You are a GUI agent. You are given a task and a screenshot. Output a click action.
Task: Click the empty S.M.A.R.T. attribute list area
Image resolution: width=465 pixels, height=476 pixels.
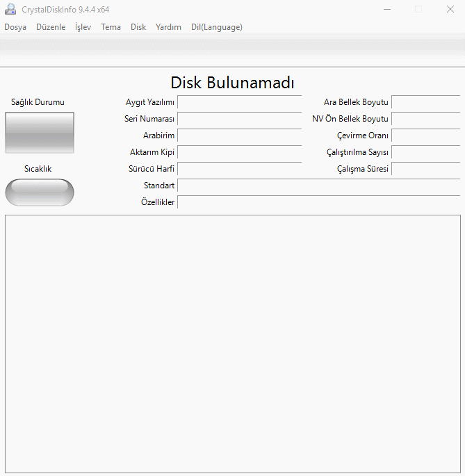click(233, 344)
